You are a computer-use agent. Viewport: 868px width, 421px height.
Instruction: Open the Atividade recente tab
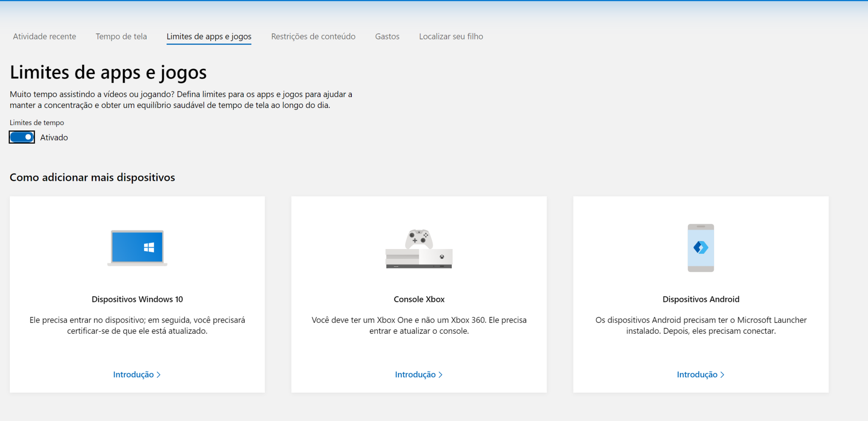tap(45, 36)
